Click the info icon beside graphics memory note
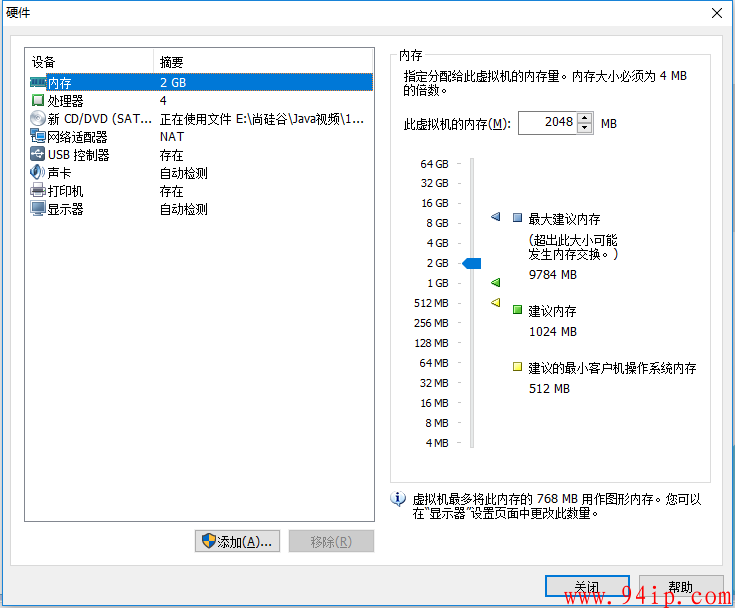735x608 pixels. tap(398, 499)
